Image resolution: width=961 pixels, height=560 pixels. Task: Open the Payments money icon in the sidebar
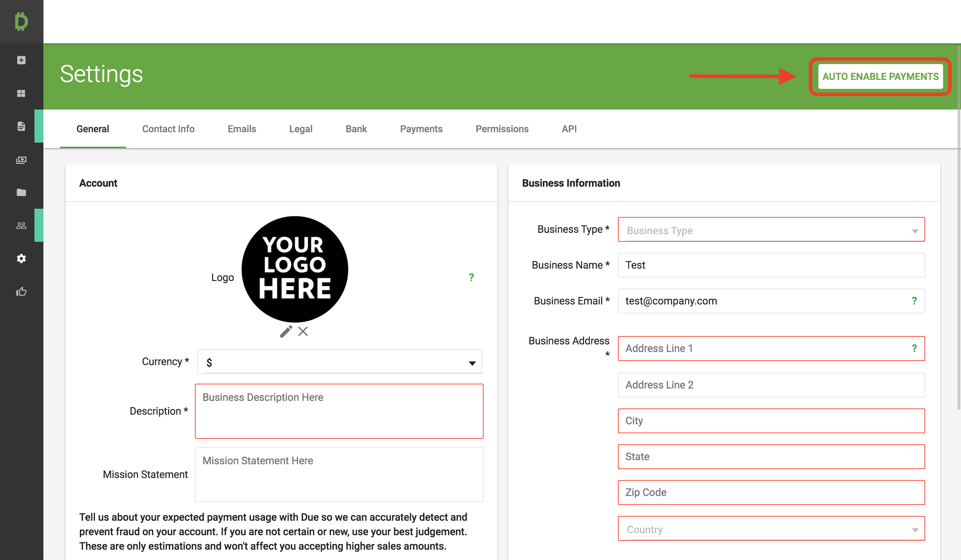pos(21,160)
